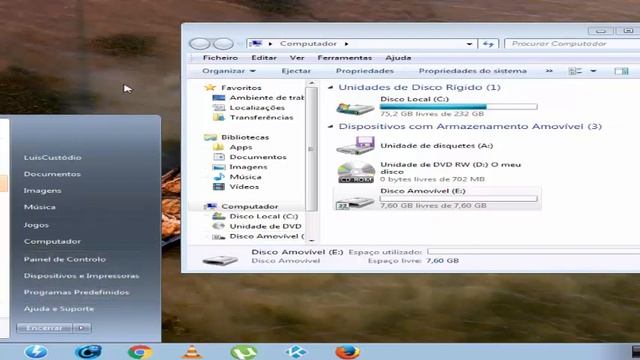Collapse Dispositivos com Armazenamento Amovível group
640x360 pixels.
tap(331, 127)
